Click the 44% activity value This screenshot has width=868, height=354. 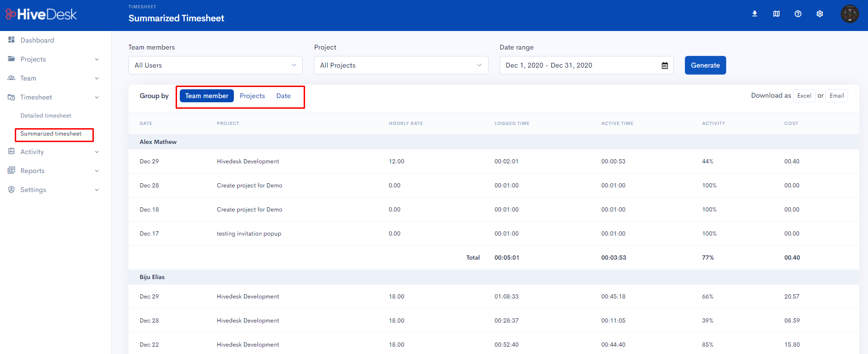tap(708, 161)
